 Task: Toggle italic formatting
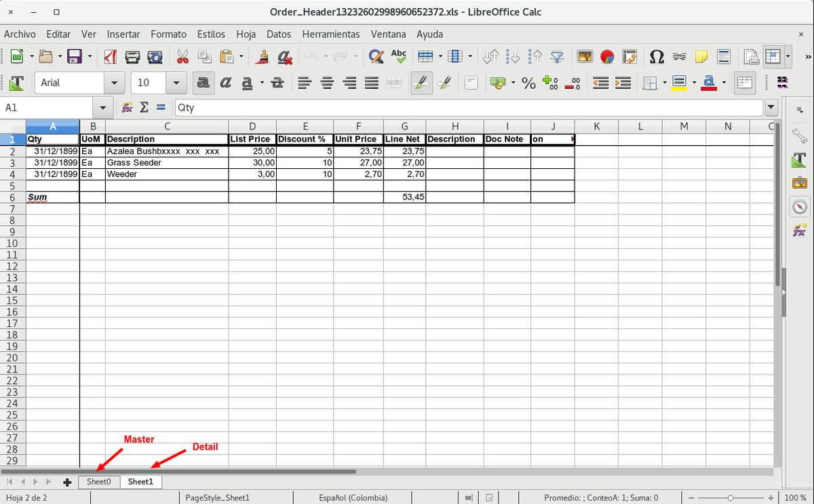[x=225, y=83]
